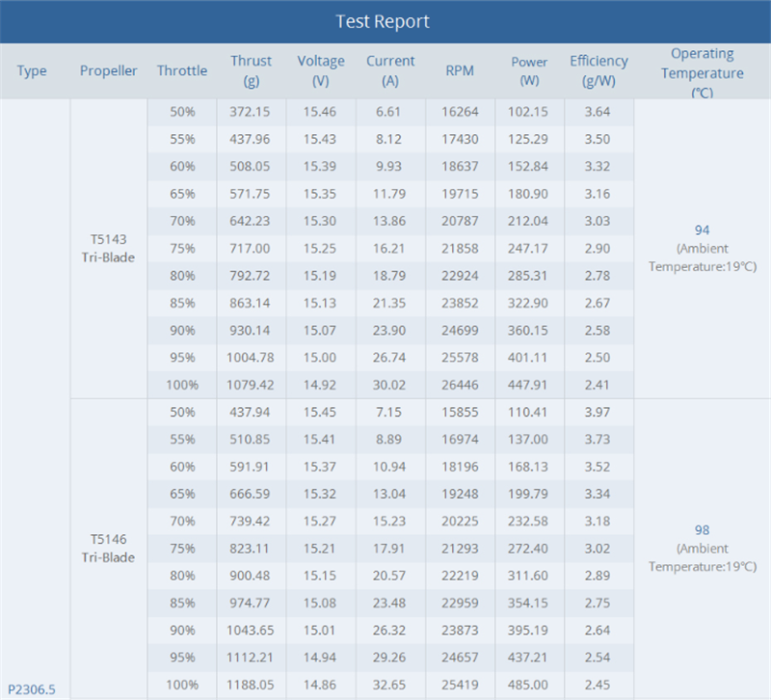Select the Type column header
This screenshot has width=771, height=700.
click(x=32, y=70)
